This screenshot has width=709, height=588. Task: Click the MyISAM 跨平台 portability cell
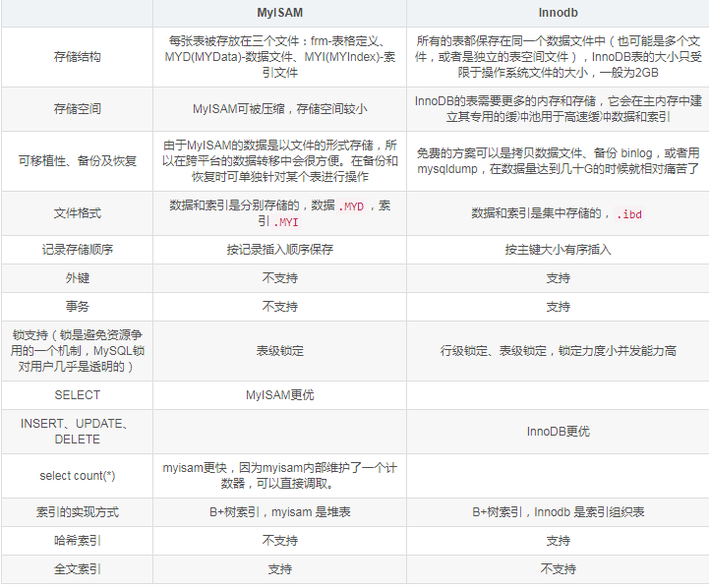click(280, 161)
